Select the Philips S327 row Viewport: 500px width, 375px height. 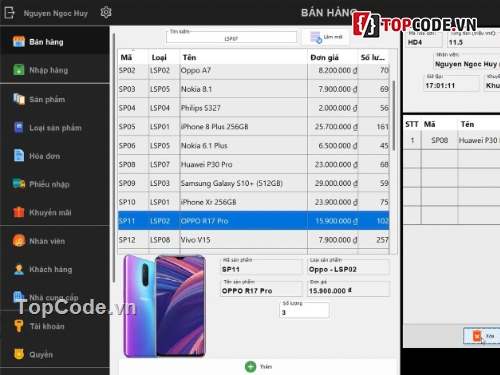point(254,108)
